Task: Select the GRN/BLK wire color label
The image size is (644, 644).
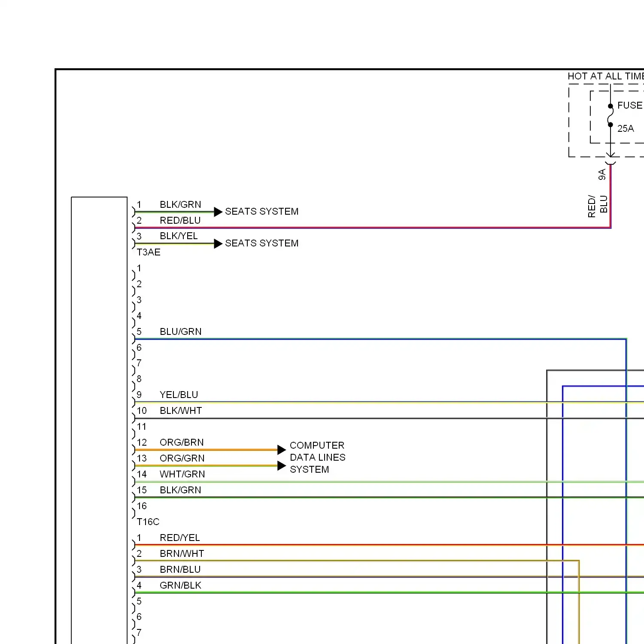Action: [180, 585]
